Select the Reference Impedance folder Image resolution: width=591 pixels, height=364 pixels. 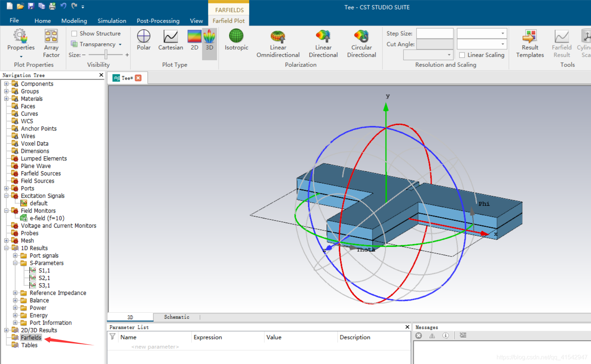[x=58, y=293]
